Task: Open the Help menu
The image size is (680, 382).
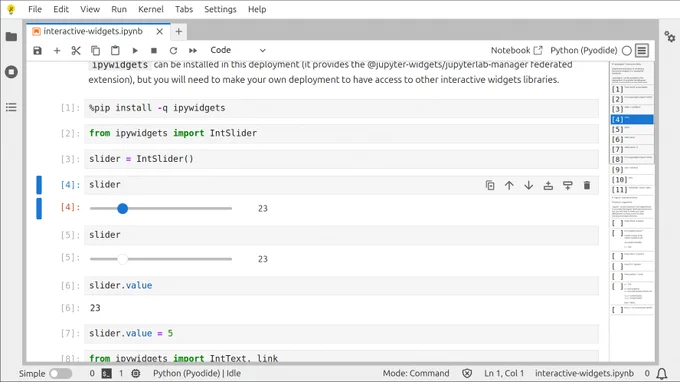Action: point(257,9)
